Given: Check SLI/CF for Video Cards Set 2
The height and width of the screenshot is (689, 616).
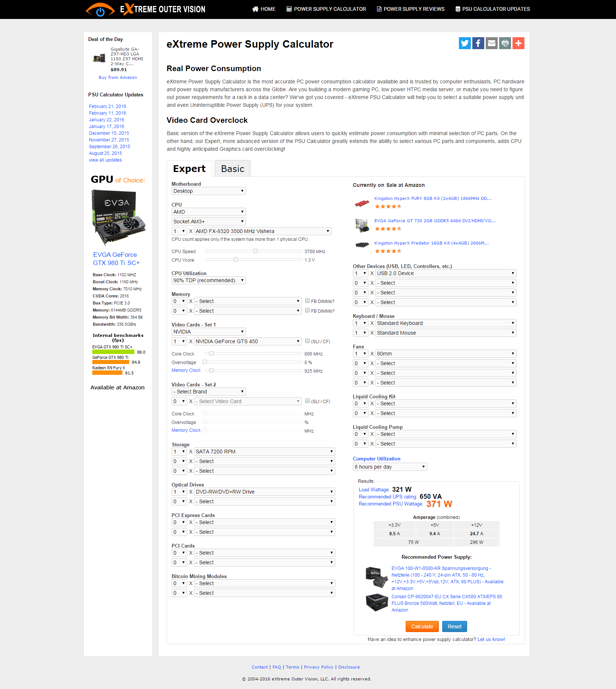Looking at the screenshot, I should tap(307, 401).
